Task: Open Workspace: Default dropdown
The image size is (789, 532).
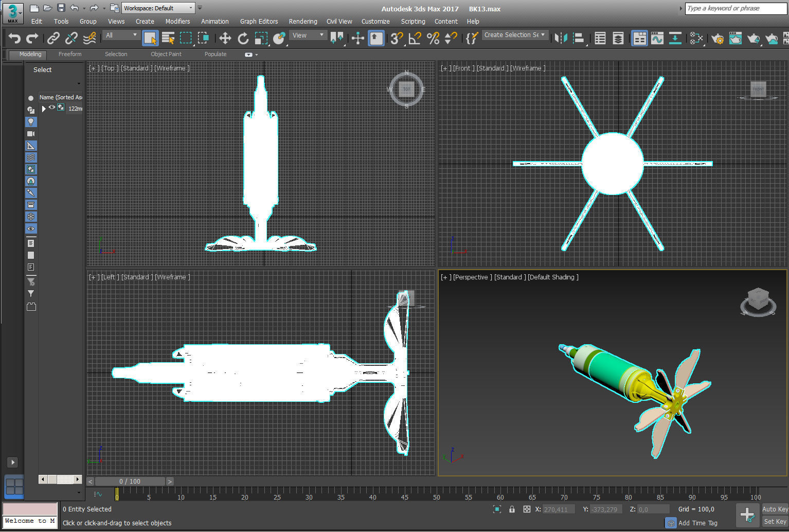Action: pos(158,8)
